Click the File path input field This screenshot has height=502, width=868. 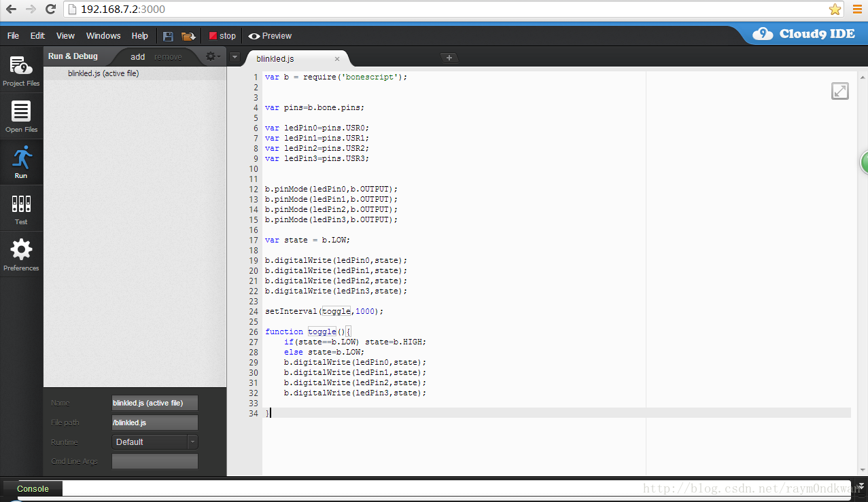[x=155, y=423]
